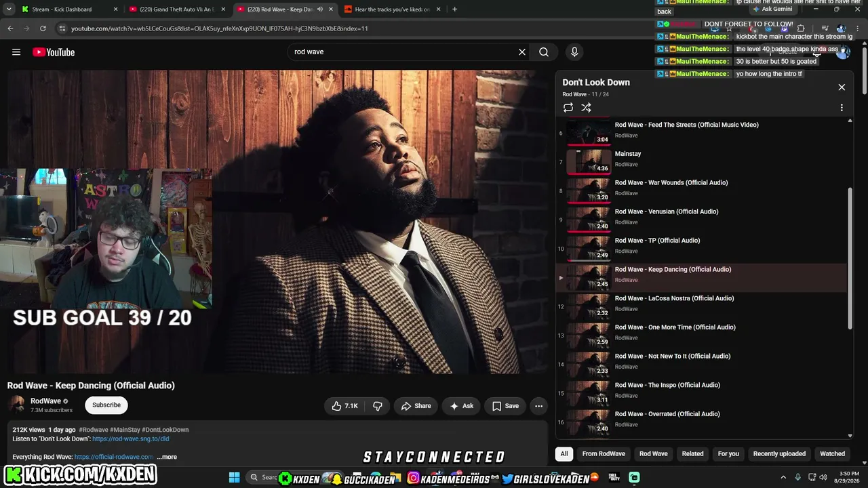Select the 'Rod Wave' filter chip
Screen dimensions: 868x488
tap(654, 454)
